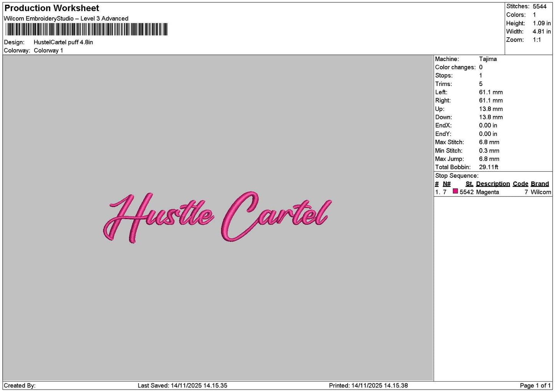Screen dimensions: 555x392
Task: Select the Wilcom EmbroideryStudio Level 3 Advanced line
Action: coord(66,18)
